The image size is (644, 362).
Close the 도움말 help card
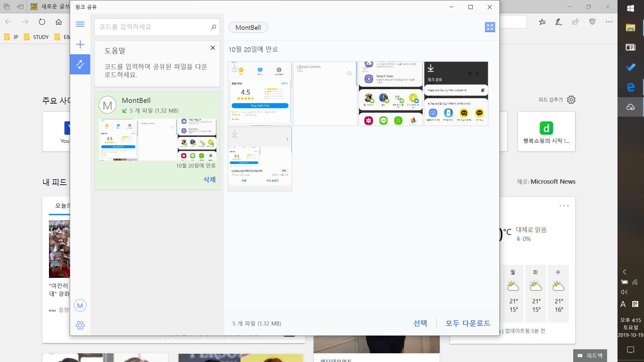[213, 48]
